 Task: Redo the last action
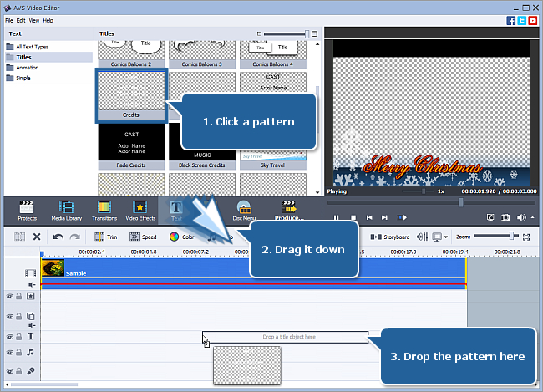click(75, 237)
